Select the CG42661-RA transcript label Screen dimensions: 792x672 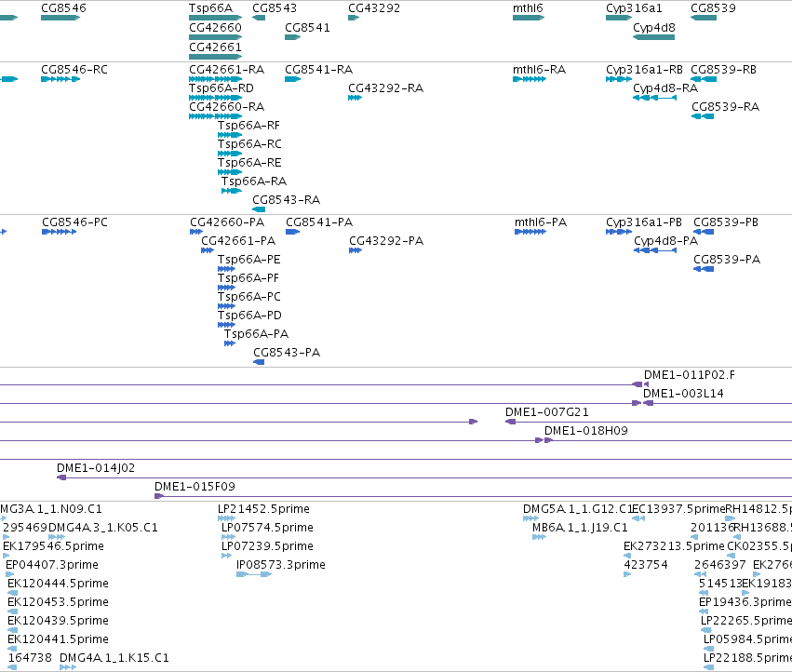click(x=227, y=69)
